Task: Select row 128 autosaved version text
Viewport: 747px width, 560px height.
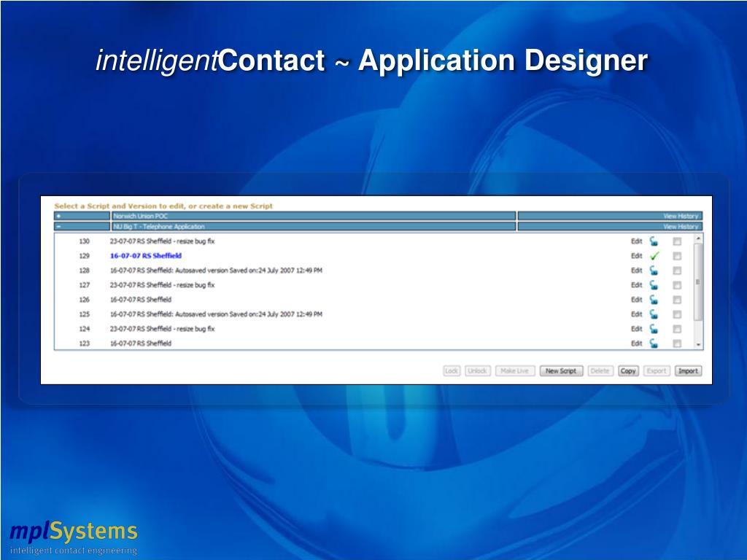Action: pos(216,271)
